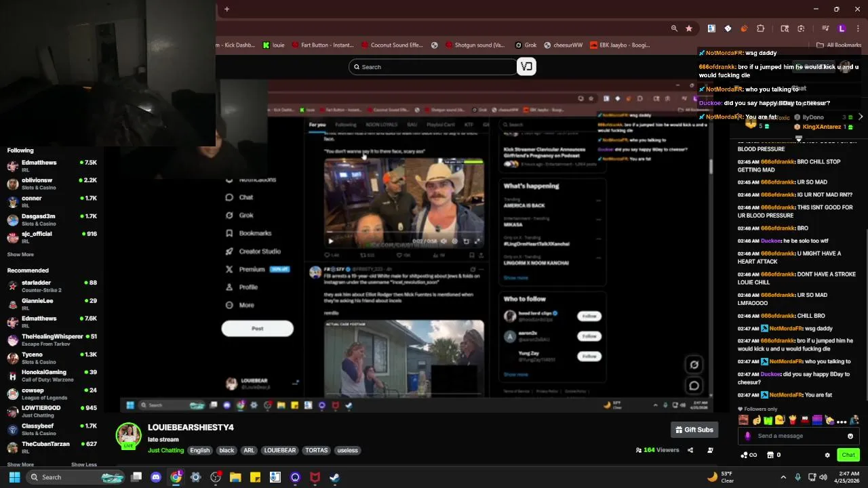Click the infinity points icon below chat
868x488 pixels.
749,455
